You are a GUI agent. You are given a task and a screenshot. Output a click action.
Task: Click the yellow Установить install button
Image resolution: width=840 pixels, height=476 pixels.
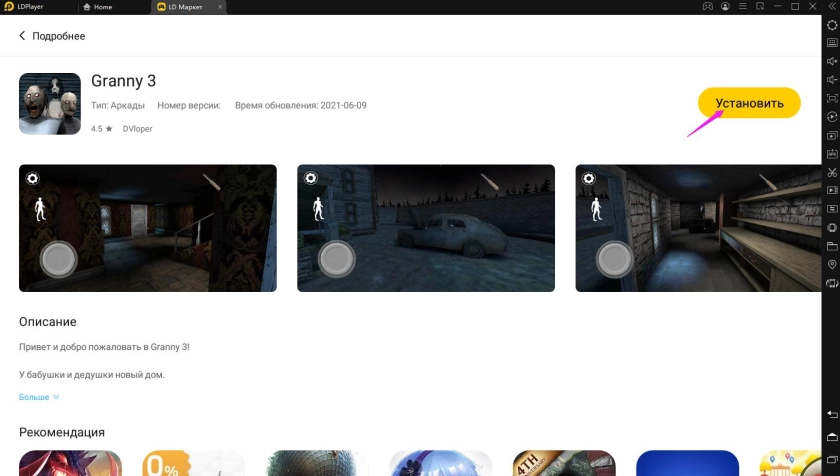pos(749,102)
